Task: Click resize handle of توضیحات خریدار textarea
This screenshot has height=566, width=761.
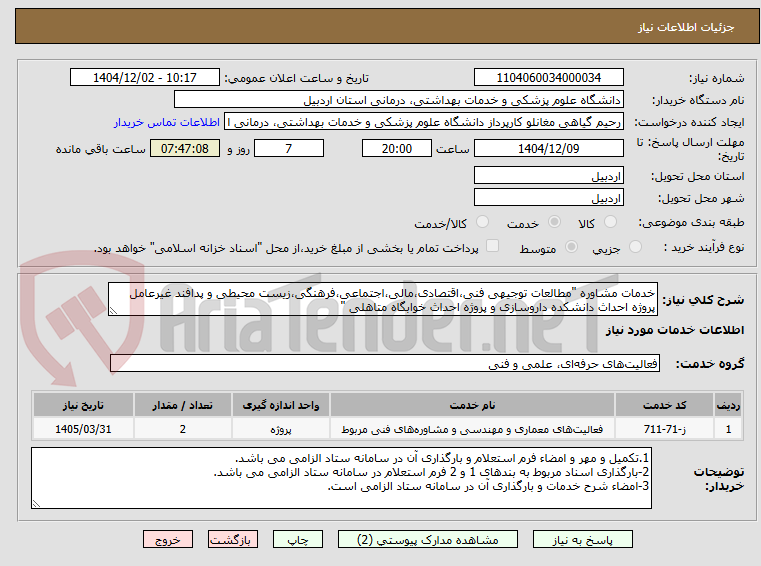Action: coord(36,503)
